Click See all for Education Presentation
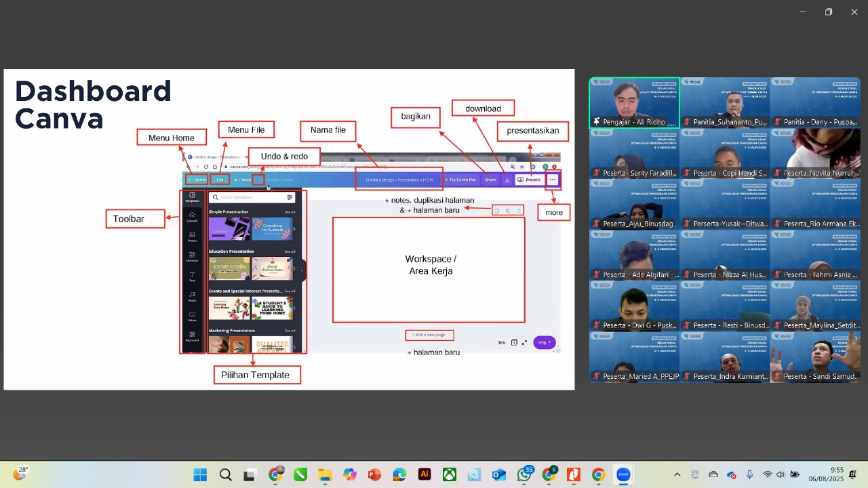Image resolution: width=868 pixels, height=488 pixels. 290,251
